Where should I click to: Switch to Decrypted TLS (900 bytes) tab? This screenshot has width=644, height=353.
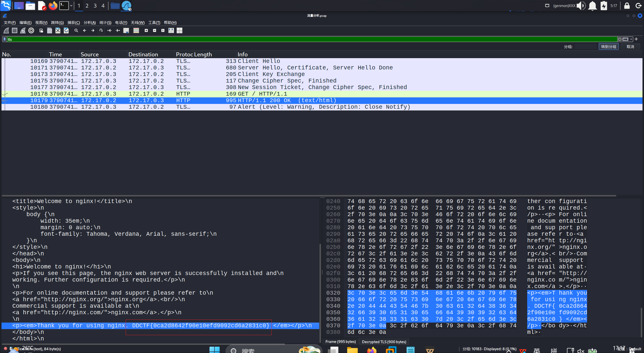(384, 342)
